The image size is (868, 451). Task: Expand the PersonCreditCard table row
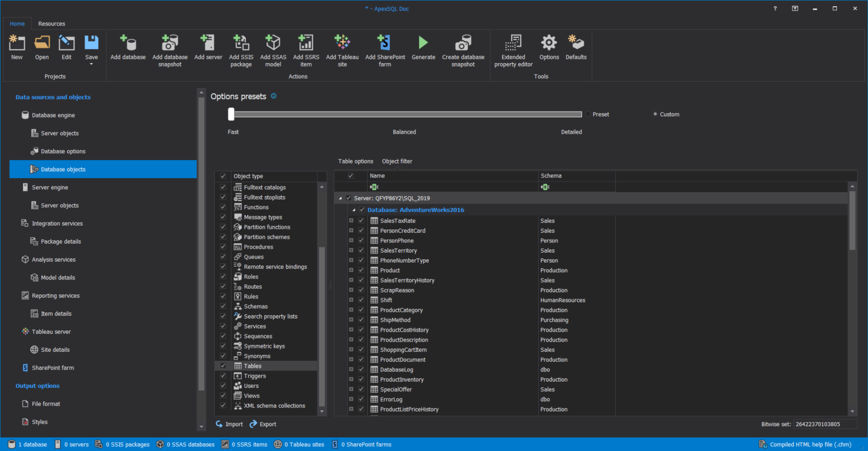point(351,231)
